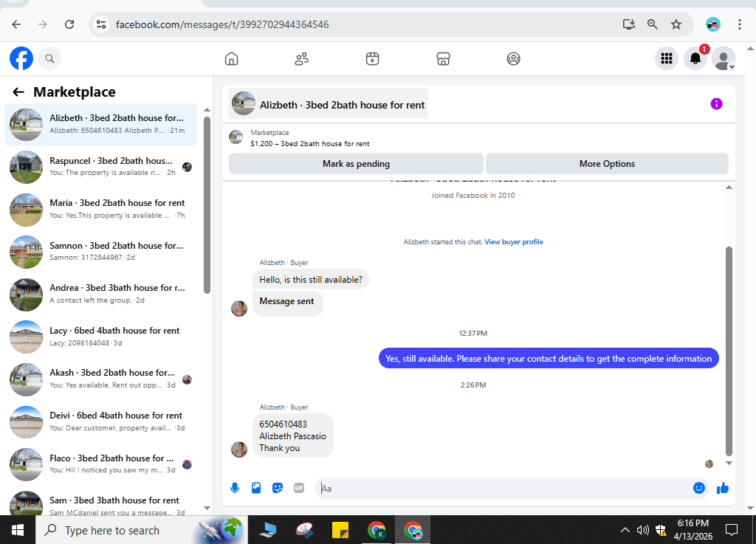Viewport: 756px width, 544px height.
Task: Bookmark this page with the star
Action: click(x=676, y=24)
